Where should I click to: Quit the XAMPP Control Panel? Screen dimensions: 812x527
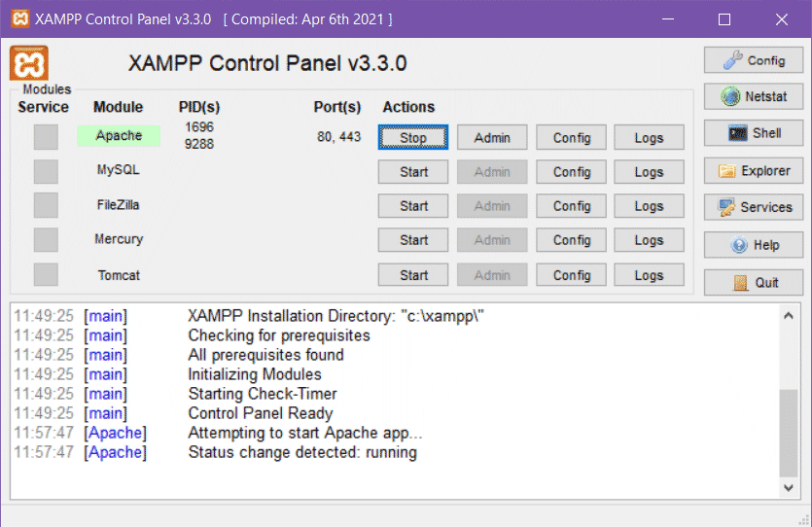pos(754,282)
